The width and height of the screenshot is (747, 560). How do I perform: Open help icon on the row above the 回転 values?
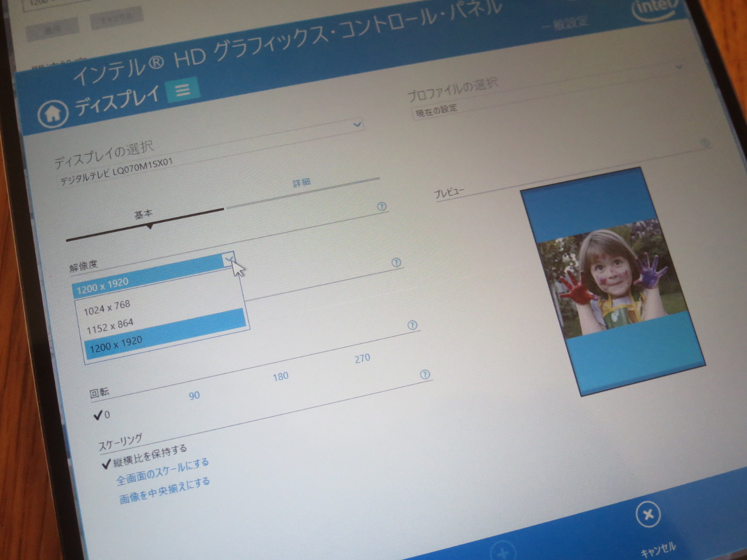pos(412,325)
